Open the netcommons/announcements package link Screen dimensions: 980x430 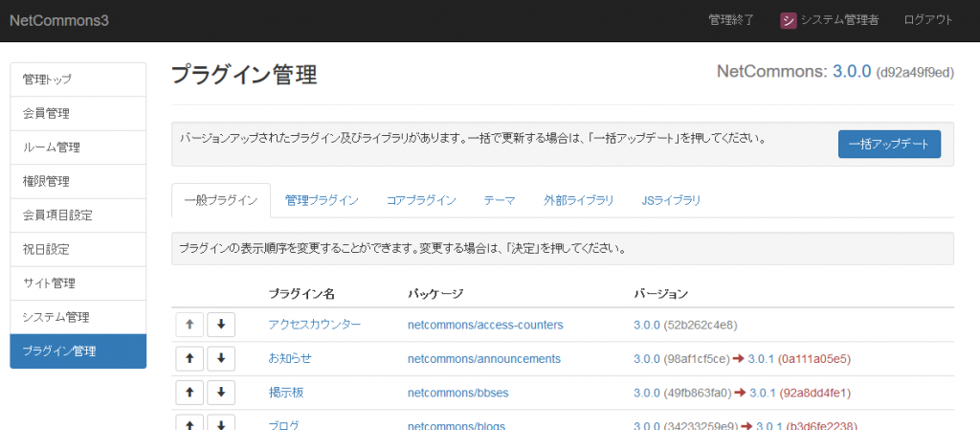pos(483,359)
